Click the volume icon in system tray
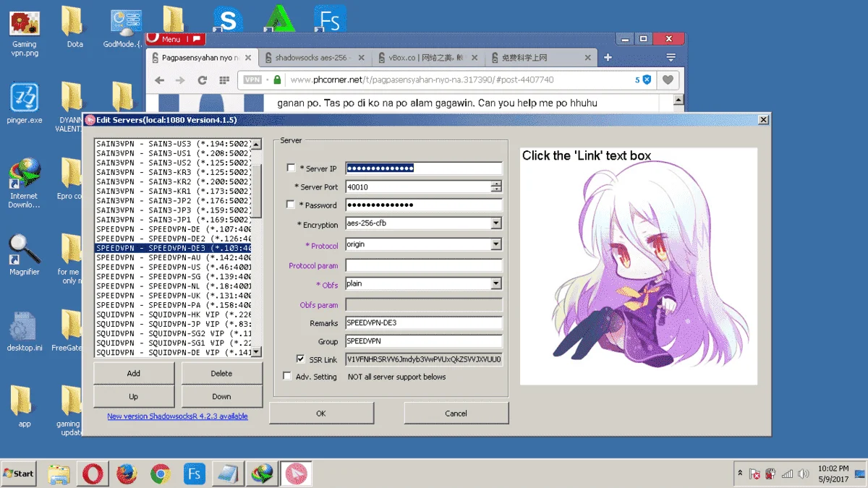868x488 pixels. [x=804, y=474]
